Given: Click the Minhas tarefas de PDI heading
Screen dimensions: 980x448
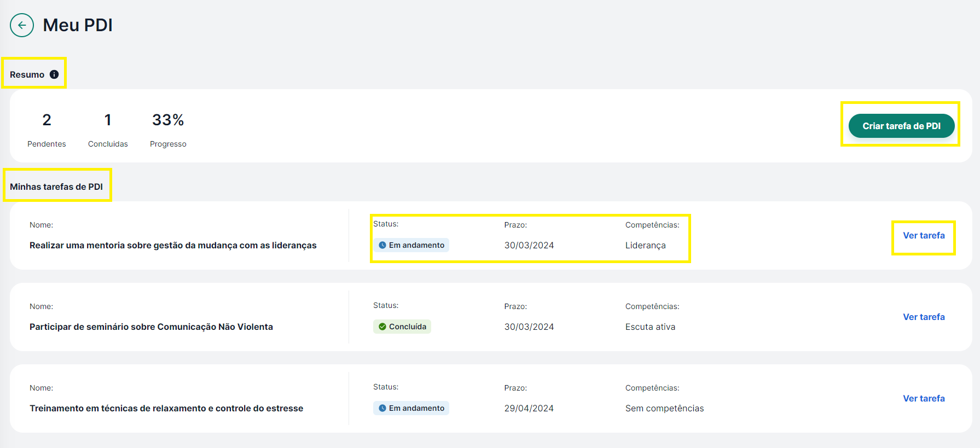Looking at the screenshot, I should (x=56, y=187).
